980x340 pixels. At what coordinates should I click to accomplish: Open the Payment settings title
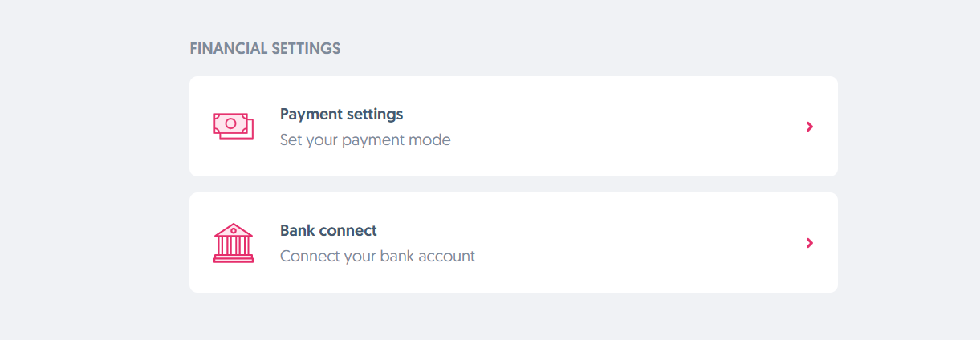[x=341, y=114]
